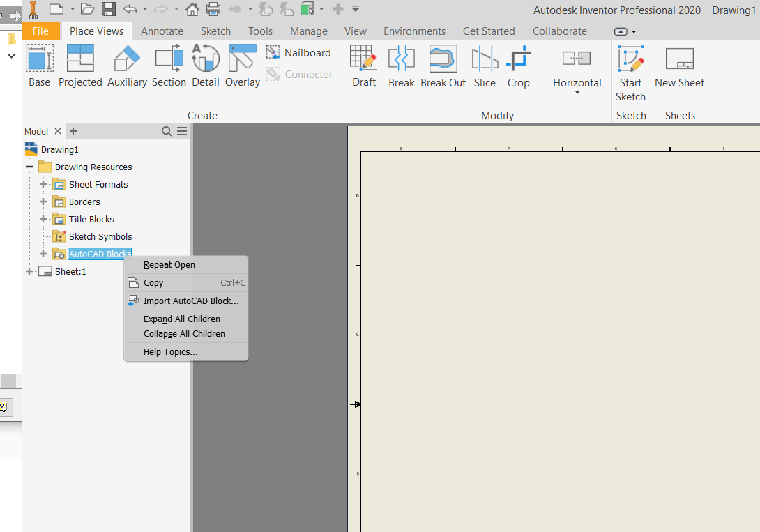Screen dimensions: 760x532
Task: Apply the Break Out tool
Action: pos(443,66)
